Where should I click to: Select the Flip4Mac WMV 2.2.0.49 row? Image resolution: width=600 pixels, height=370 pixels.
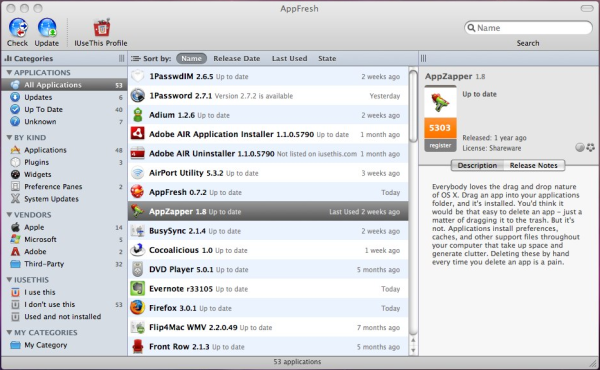268,327
